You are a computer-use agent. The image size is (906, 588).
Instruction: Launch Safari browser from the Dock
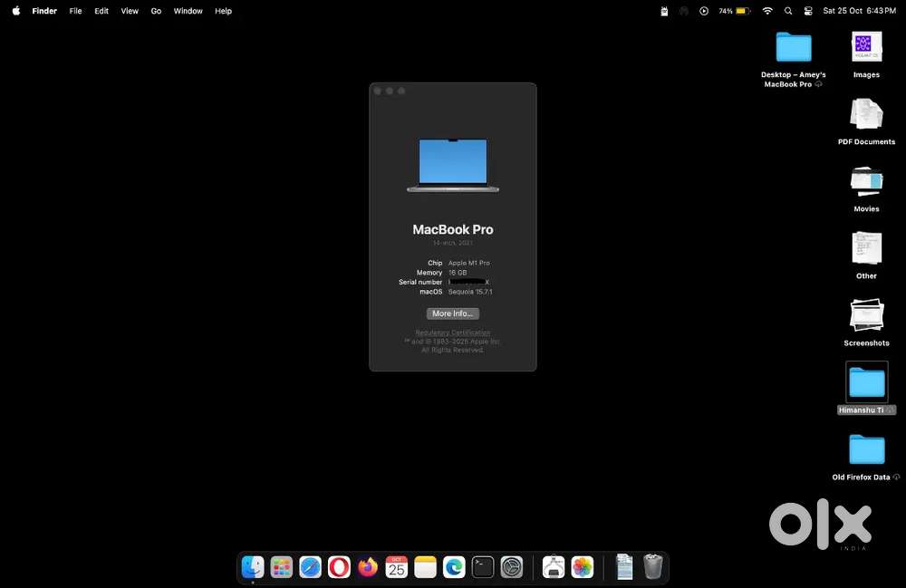click(311, 567)
